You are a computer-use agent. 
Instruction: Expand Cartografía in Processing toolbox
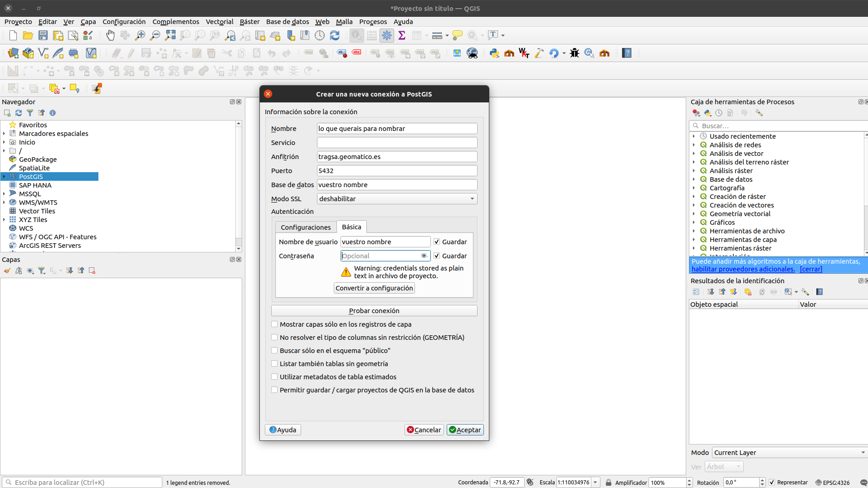[x=694, y=188]
